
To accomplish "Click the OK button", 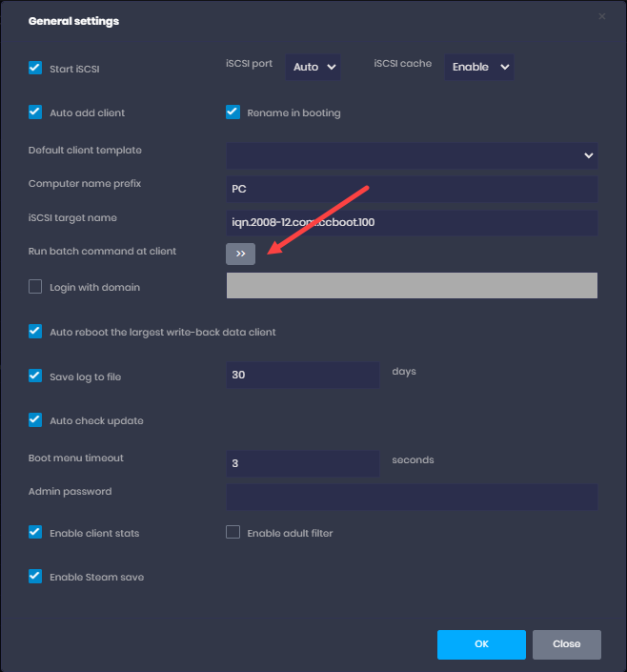I will 481,644.
